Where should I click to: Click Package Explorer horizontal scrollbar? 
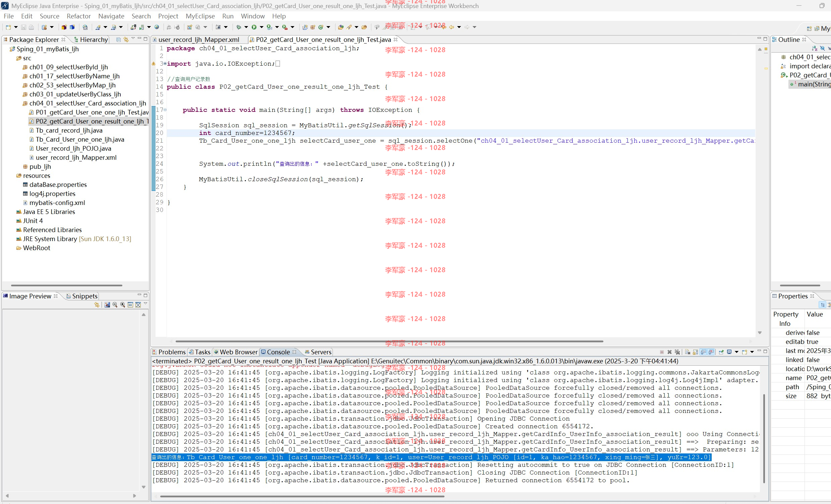66,285
